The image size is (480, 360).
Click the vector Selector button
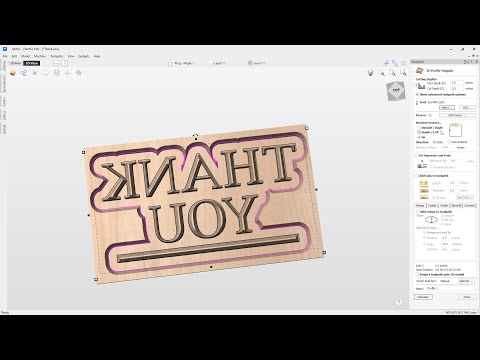[x=466, y=281]
